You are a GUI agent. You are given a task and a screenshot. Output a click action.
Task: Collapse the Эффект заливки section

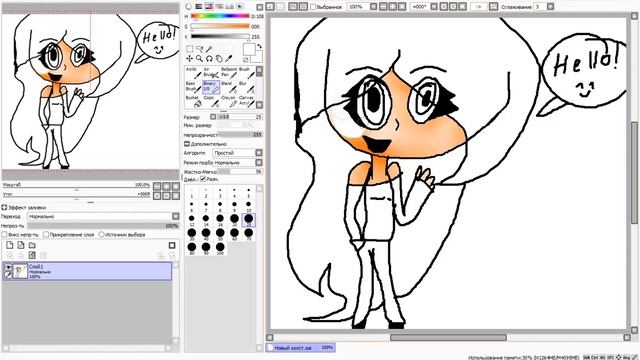point(4,207)
